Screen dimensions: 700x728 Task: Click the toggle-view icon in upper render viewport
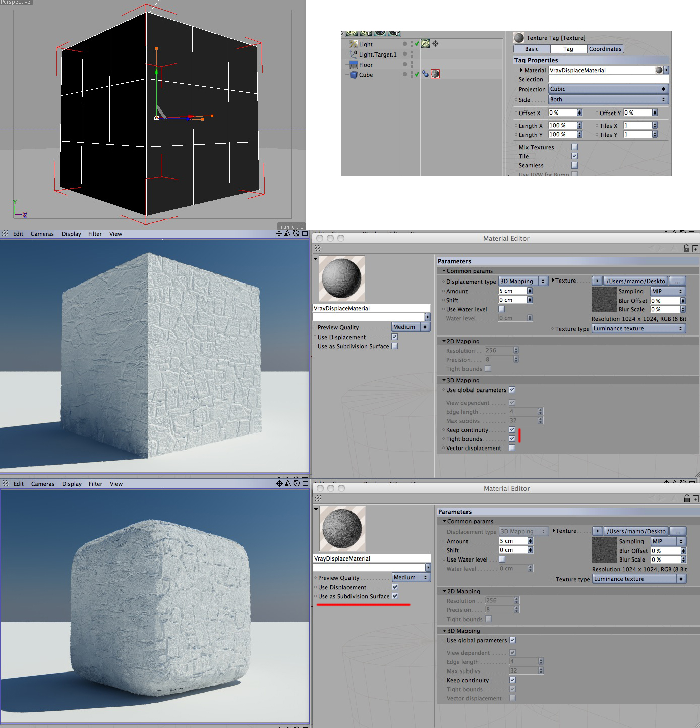pos(305,233)
